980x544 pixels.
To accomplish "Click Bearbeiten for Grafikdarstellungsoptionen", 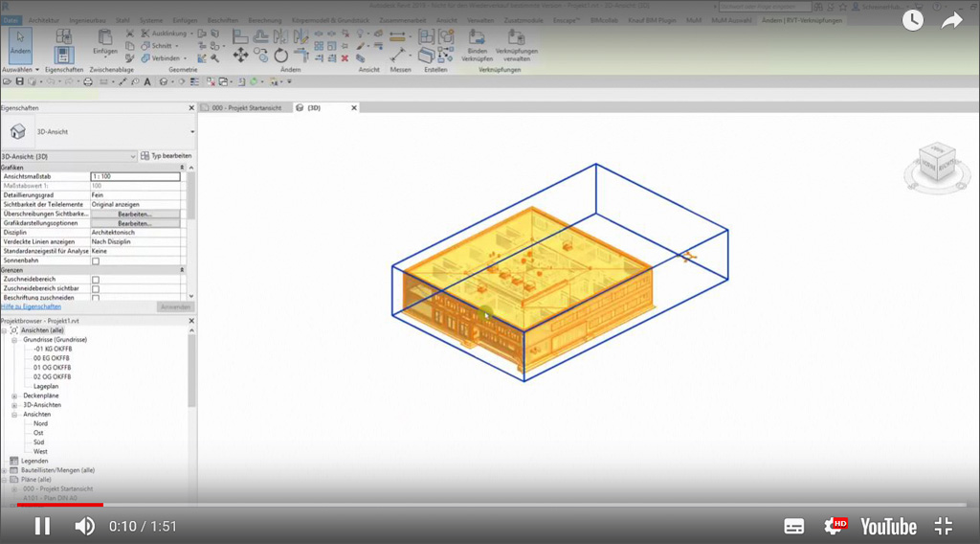I will [135, 223].
